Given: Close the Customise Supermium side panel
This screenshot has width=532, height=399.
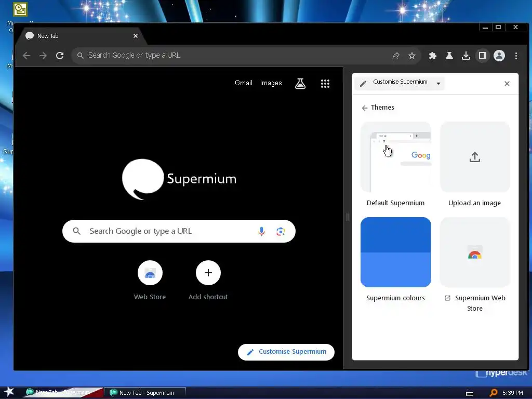Looking at the screenshot, I should pyautogui.click(x=507, y=84).
